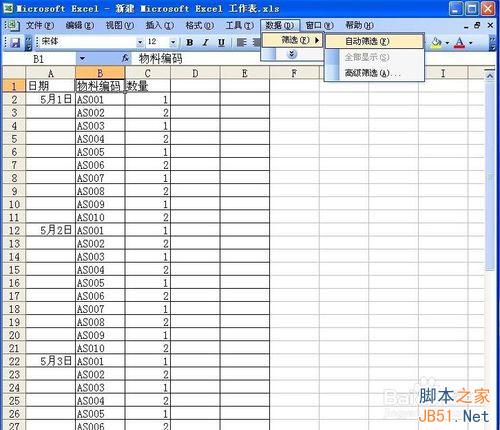Image resolution: width=500 pixels, height=430 pixels.
Task: Click cell 5月3日
Action: (x=51, y=362)
